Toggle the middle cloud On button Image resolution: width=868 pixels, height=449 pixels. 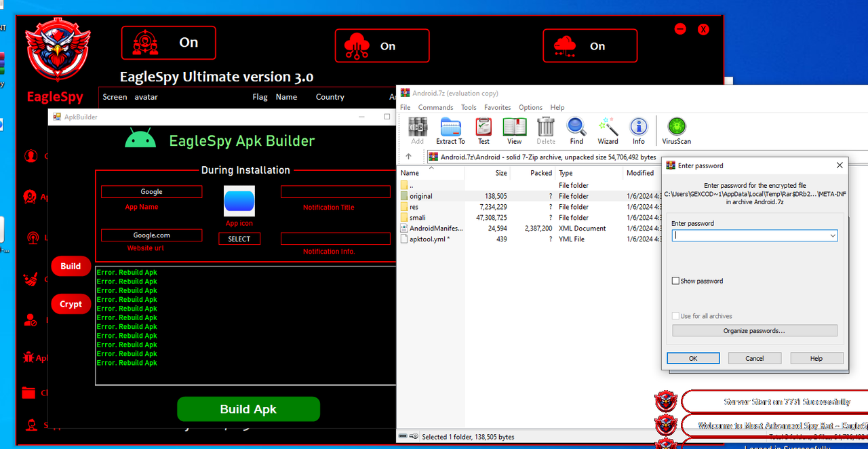click(x=382, y=45)
